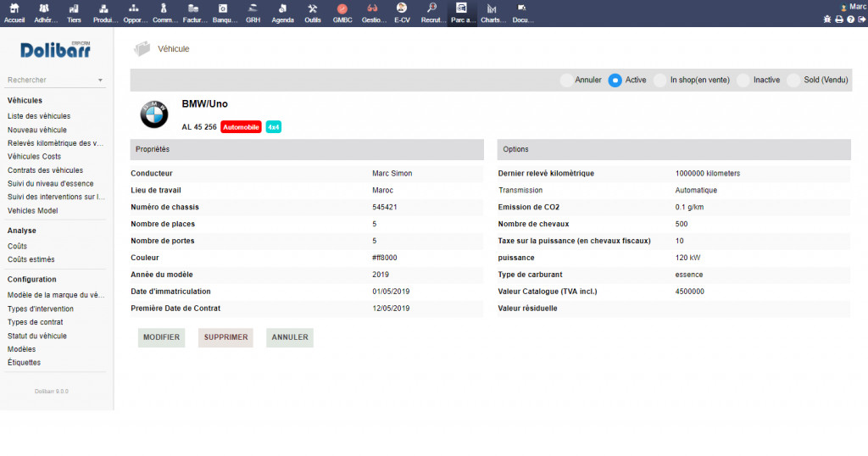
Task: Select the Inactive status radio button
Action: [x=743, y=81]
